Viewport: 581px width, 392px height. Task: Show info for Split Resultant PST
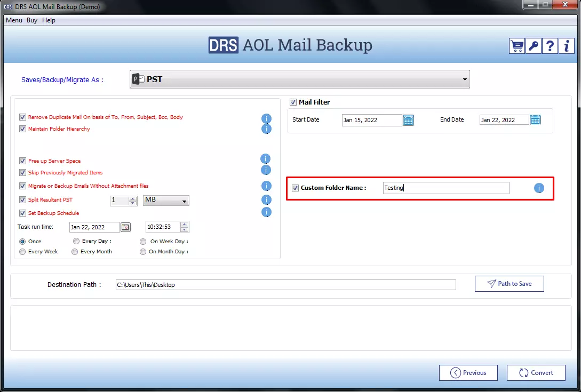click(266, 200)
